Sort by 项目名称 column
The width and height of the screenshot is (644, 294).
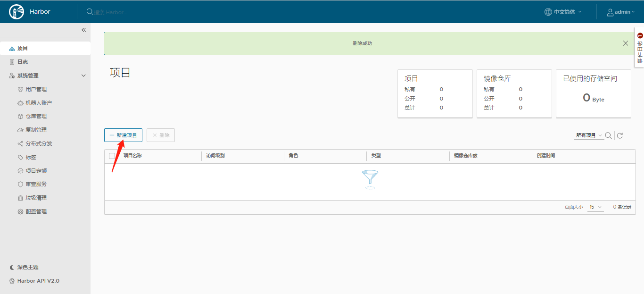(132, 156)
